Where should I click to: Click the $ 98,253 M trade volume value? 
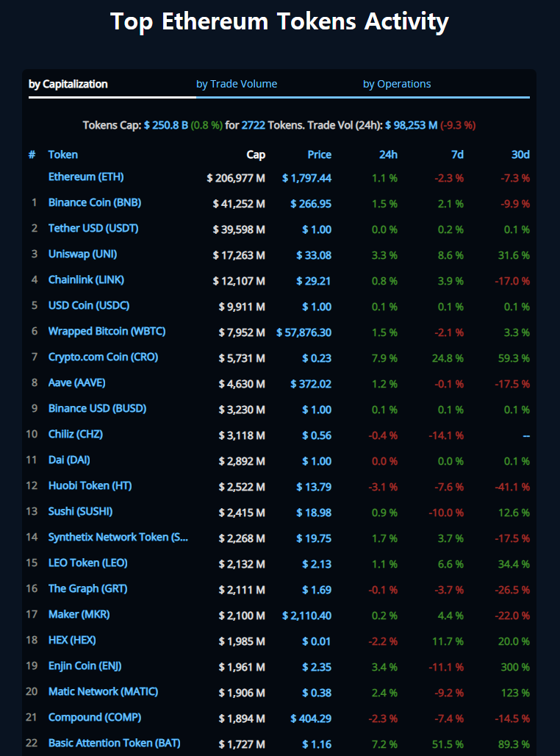[x=411, y=125]
